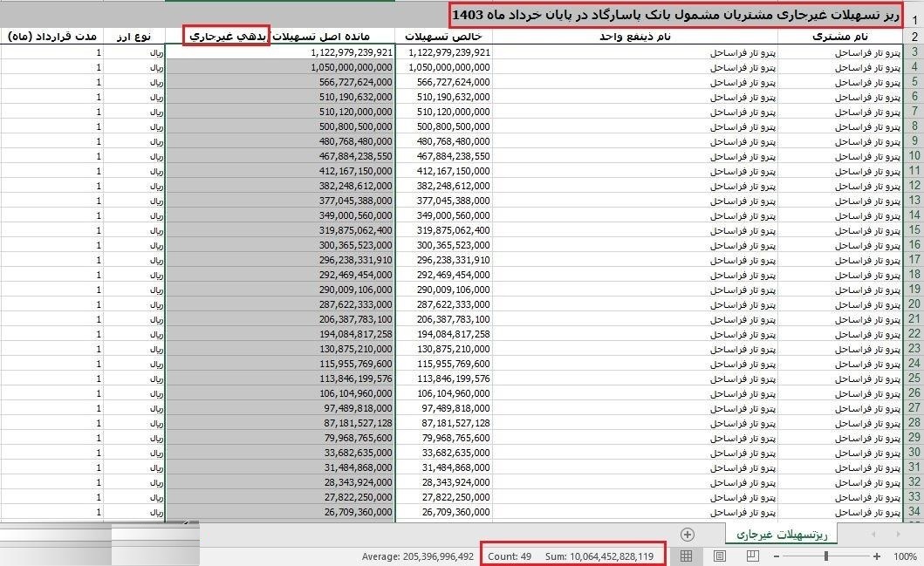Select the بدهی غیرجاری column header
This screenshot has height=566, width=924.
pyautogui.click(x=224, y=36)
